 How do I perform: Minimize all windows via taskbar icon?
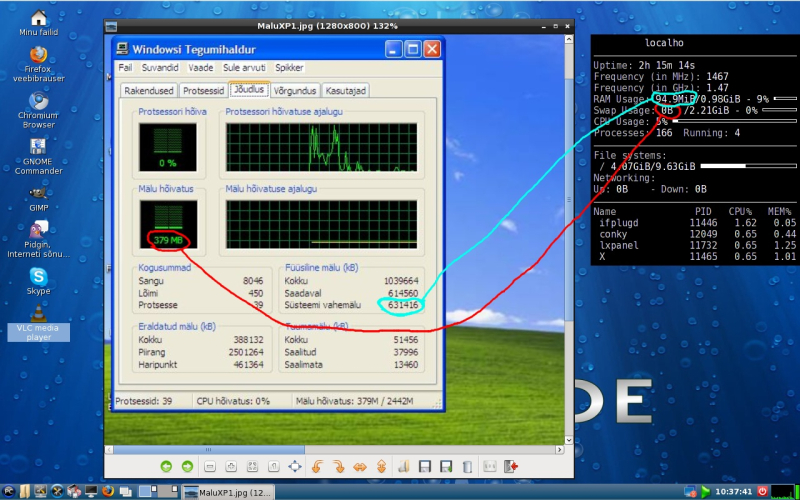(126, 492)
